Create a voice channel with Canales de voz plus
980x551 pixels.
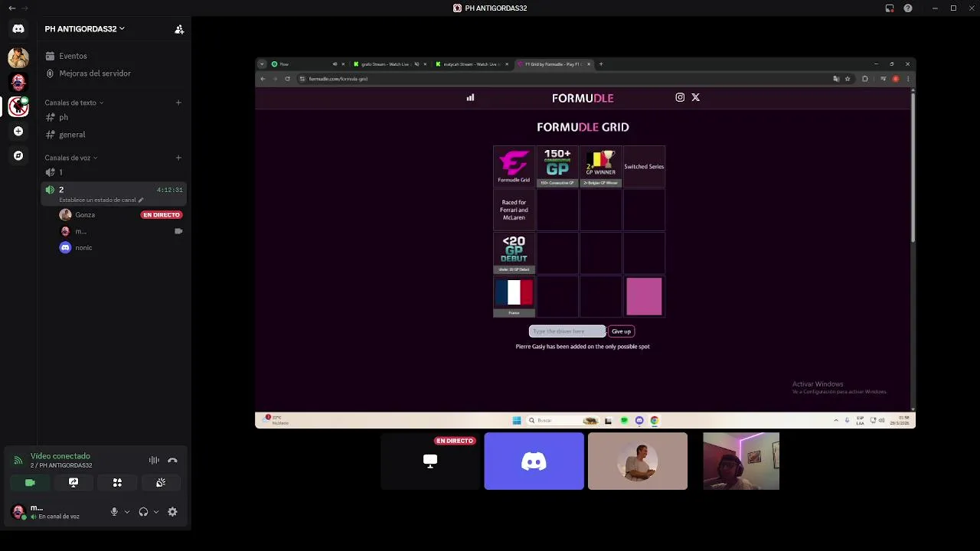(x=178, y=158)
